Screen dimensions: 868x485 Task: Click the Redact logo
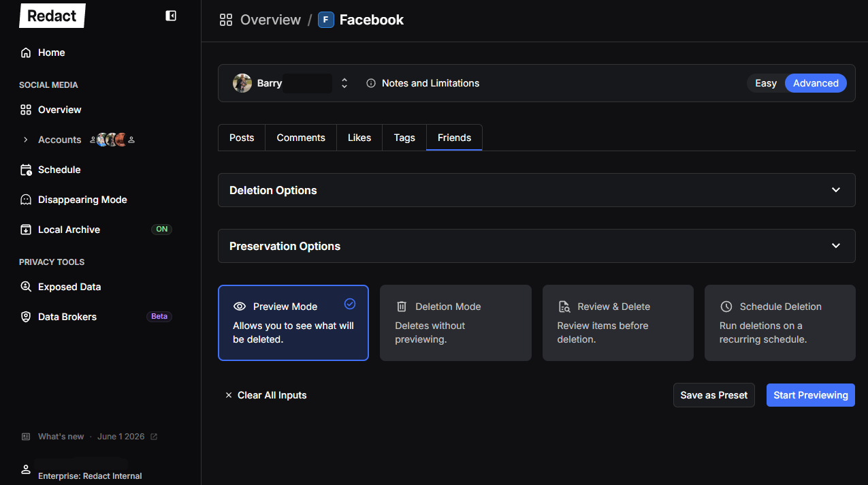click(52, 16)
